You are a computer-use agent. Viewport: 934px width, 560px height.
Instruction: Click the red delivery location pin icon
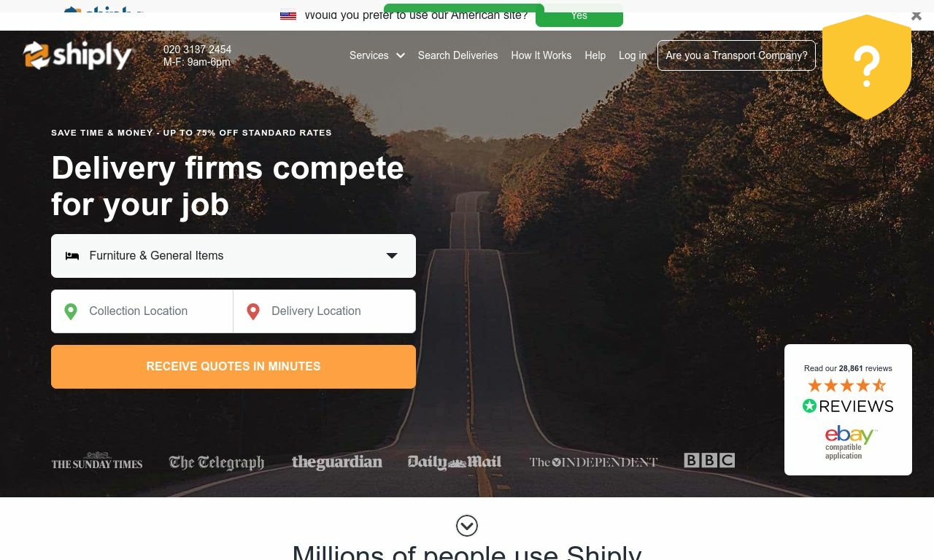click(253, 311)
